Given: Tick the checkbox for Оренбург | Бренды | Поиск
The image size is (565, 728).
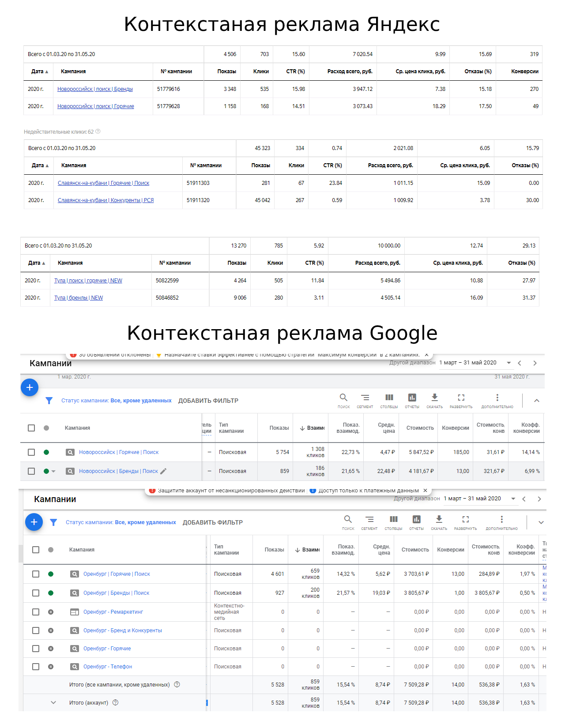Looking at the screenshot, I should 36,593.
